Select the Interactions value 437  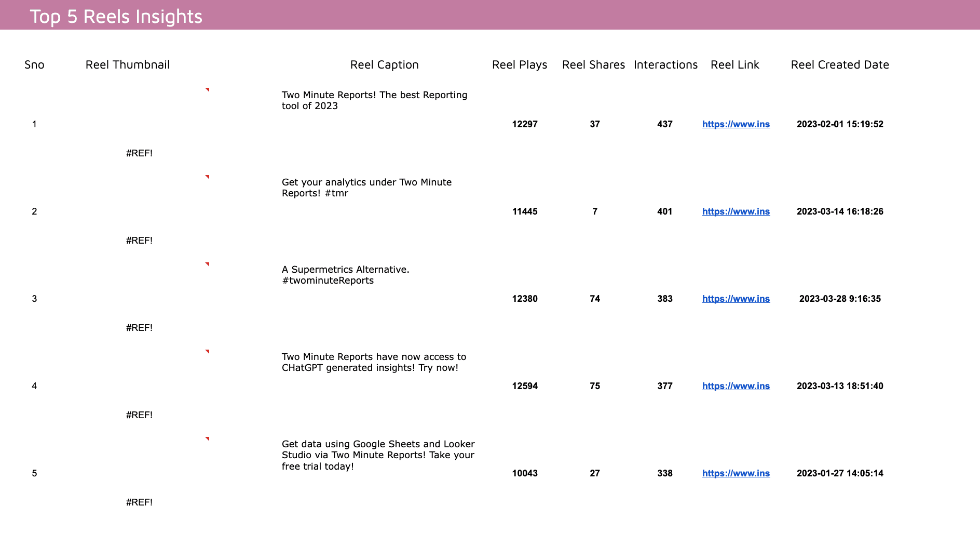pos(665,124)
